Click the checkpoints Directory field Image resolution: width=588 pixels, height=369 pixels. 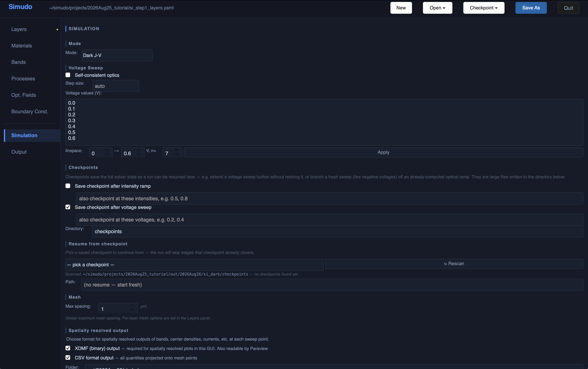coord(338,231)
